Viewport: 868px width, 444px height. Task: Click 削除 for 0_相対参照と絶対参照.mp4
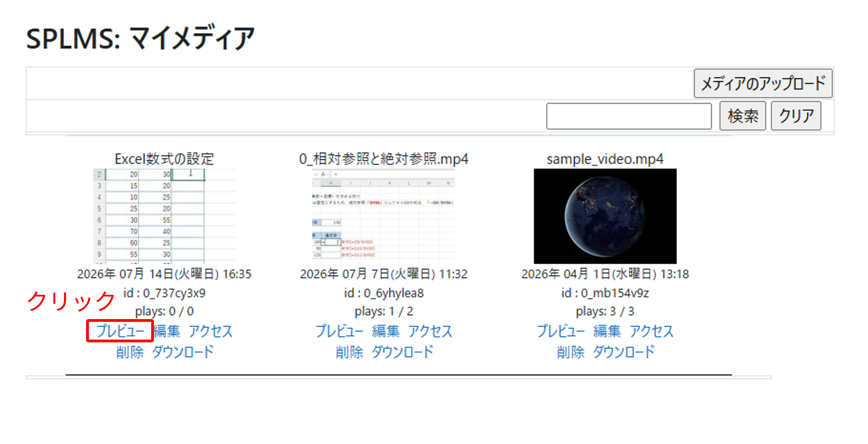click(x=349, y=352)
